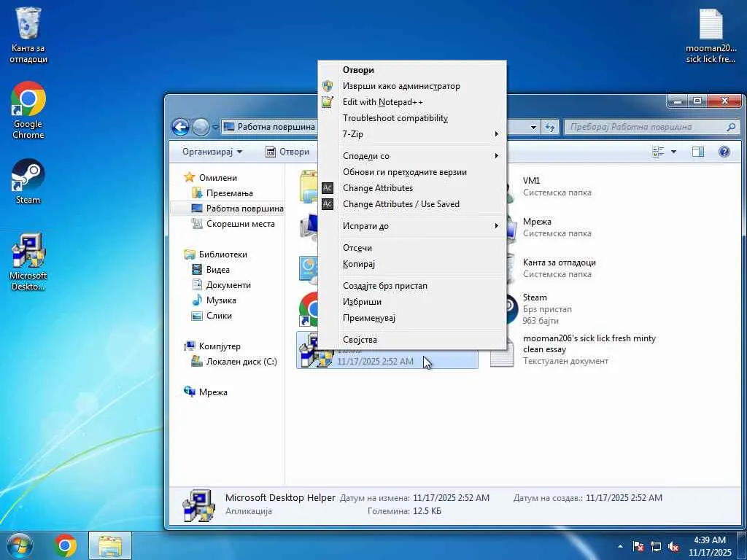Viewport: 747px width, 560px height.
Task: Click the network tray icon
Action: pyautogui.click(x=656, y=546)
